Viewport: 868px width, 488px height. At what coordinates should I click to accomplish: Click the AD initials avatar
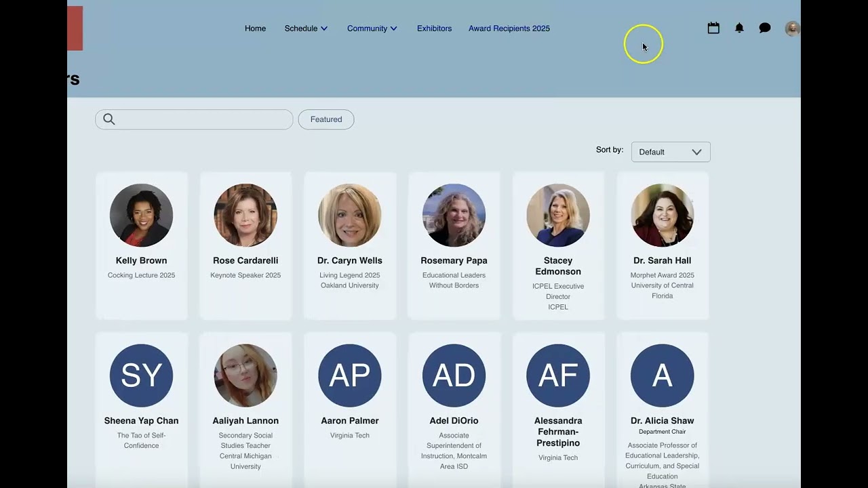click(x=454, y=375)
